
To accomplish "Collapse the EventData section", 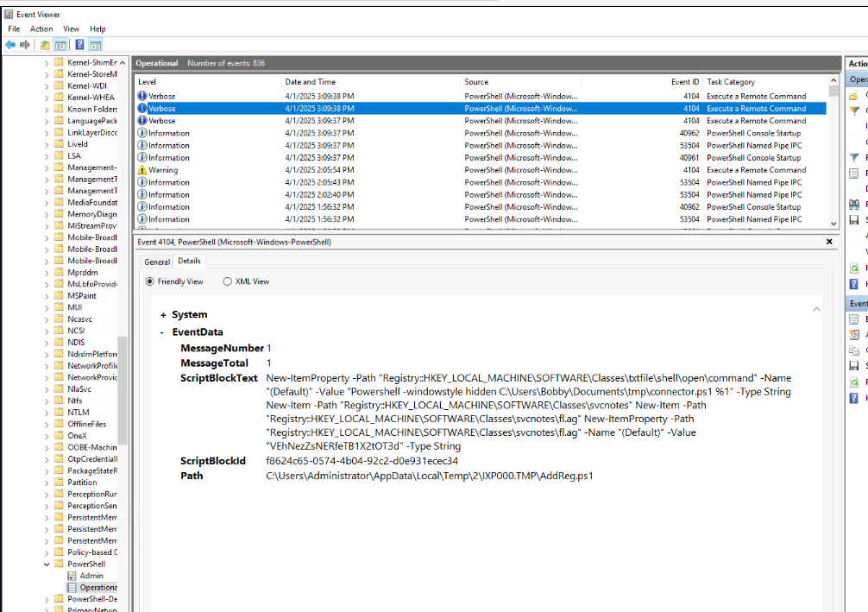I will pos(162,332).
